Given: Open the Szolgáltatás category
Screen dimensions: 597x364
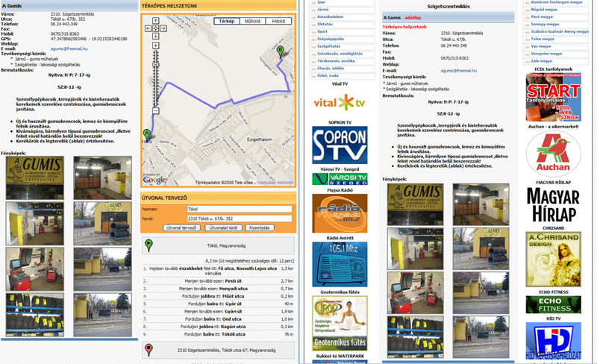Looking at the screenshot, I should tap(329, 46).
